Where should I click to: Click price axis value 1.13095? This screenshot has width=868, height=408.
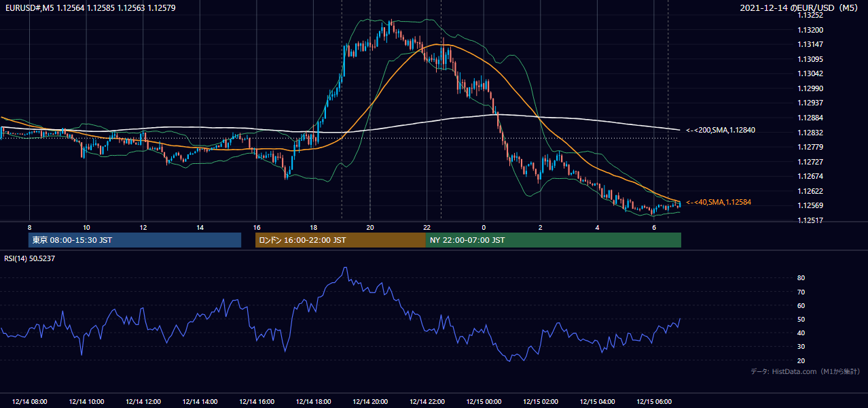tap(812, 59)
